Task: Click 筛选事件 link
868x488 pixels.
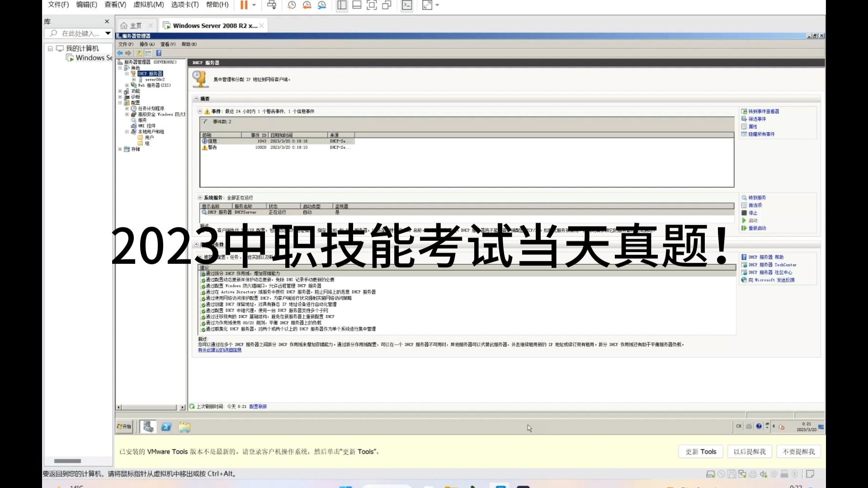Action: click(x=757, y=119)
